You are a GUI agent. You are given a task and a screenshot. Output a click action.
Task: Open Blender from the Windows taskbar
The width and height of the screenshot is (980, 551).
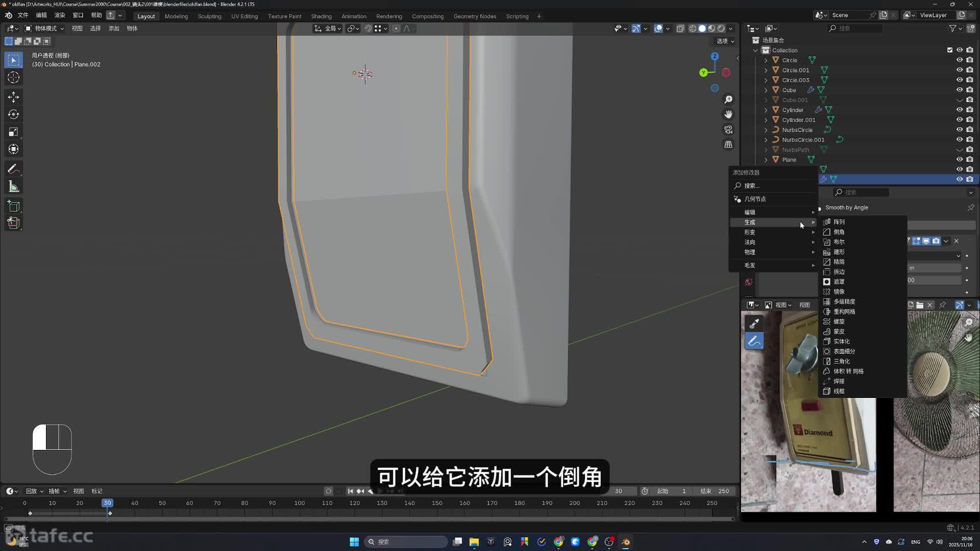[626, 542]
